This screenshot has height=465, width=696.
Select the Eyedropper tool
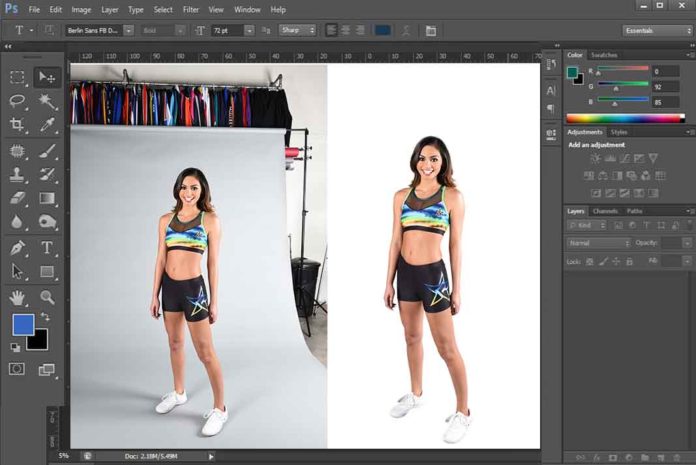tap(46, 125)
